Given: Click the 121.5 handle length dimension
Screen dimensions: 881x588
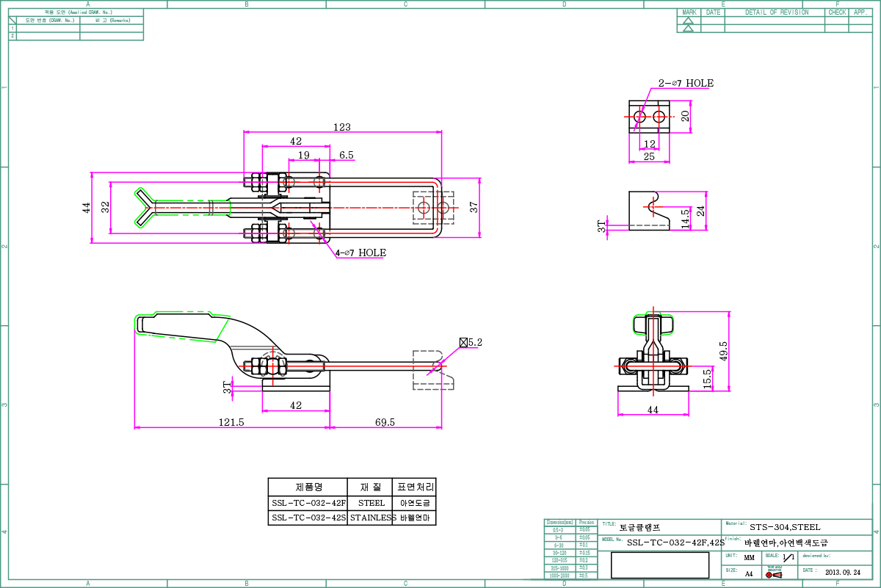Looking at the screenshot, I should (x=232, y=422).
